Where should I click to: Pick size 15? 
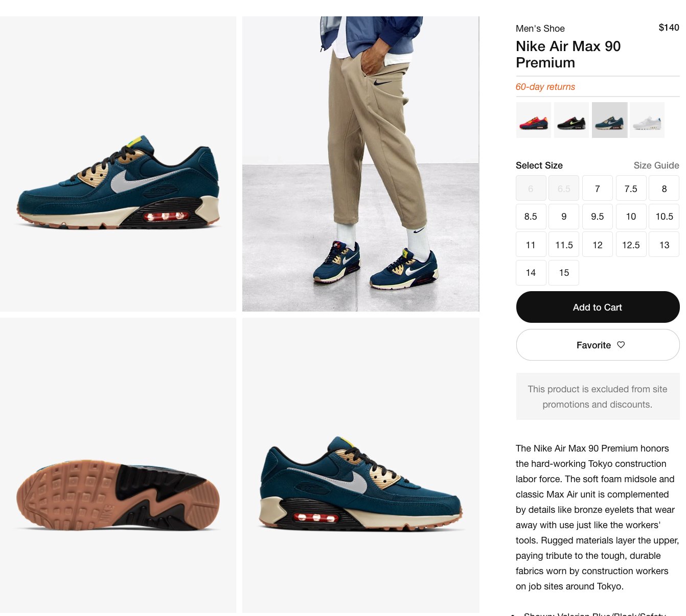click(564, 272)
